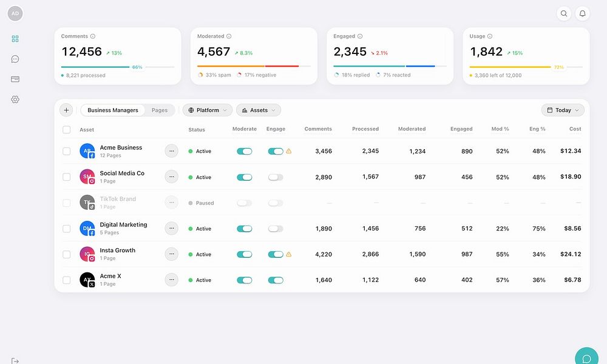Open the floating chat support bubble
607x364 pixels.
coord(587,358)
